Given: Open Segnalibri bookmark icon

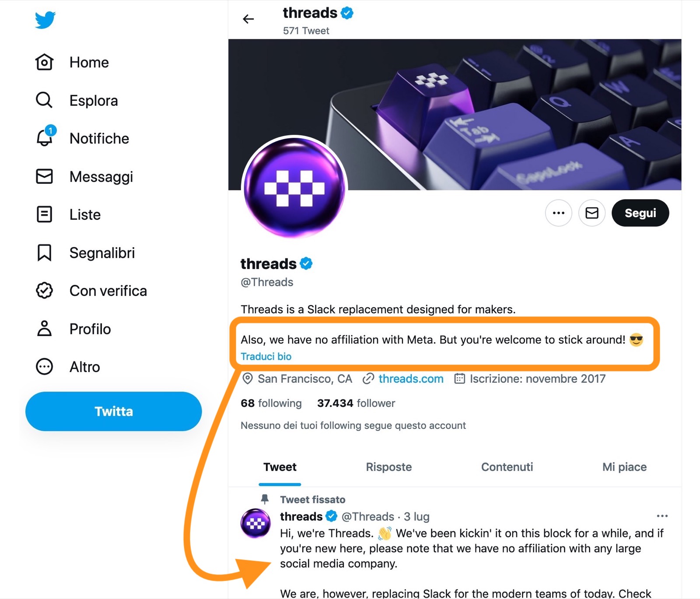Looking at the screenshot, I should coord(44,252).
